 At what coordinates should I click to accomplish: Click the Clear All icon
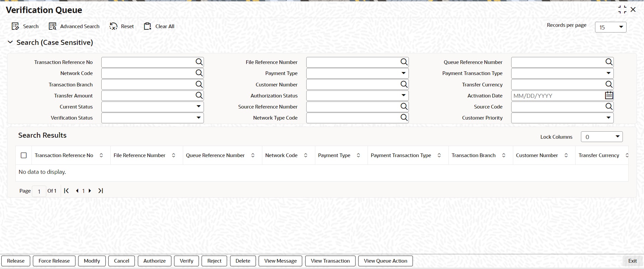(x=148, y=26)
